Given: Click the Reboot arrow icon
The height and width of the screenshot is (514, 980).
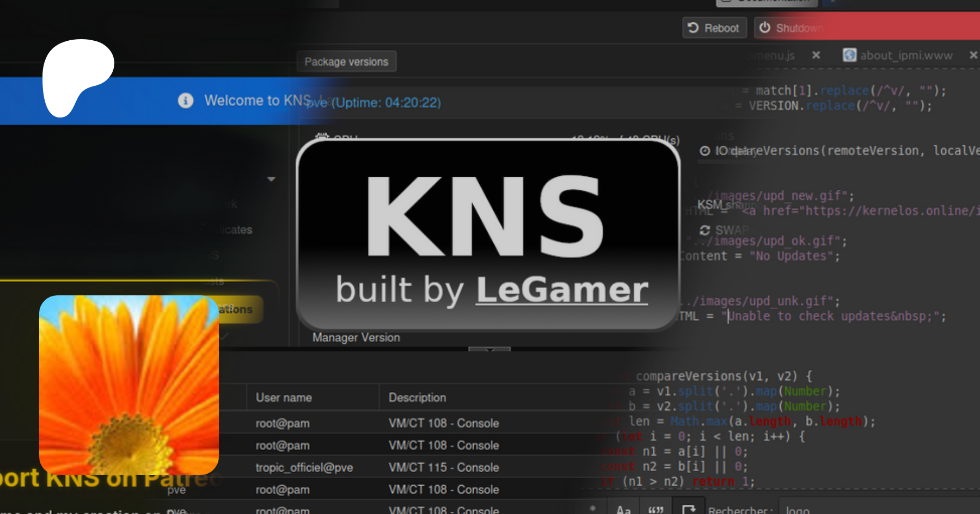Looking at the screenshot, I should pyautogui.click(x=693, y=28).
